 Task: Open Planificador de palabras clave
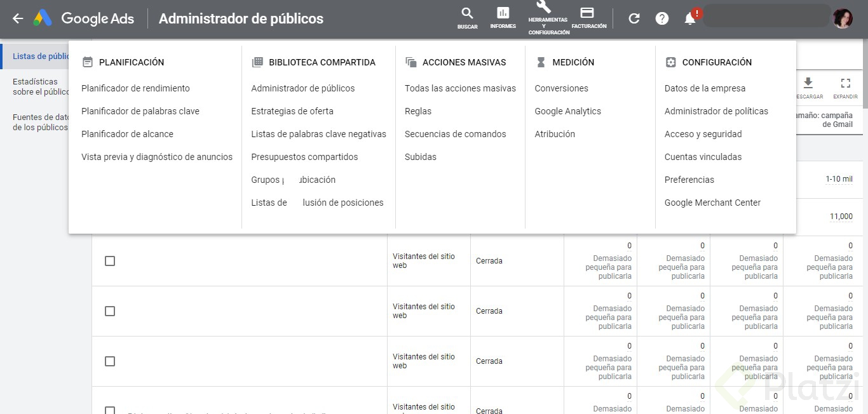coord(140,111)
